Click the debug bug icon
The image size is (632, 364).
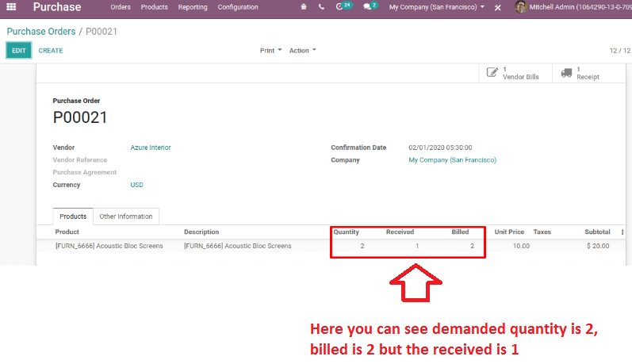(x=304, y=7)
